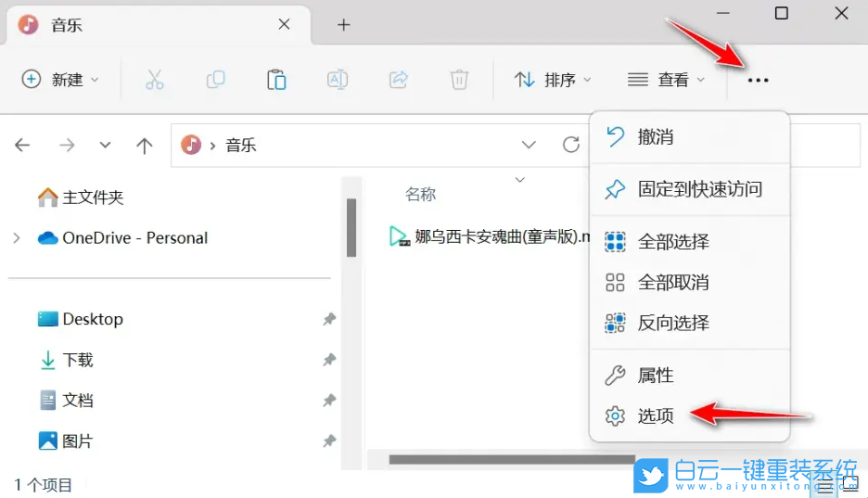Click the 1 个项目 status text
The height and width of the screenshot is (498, 868).
(x=44, y=485)
